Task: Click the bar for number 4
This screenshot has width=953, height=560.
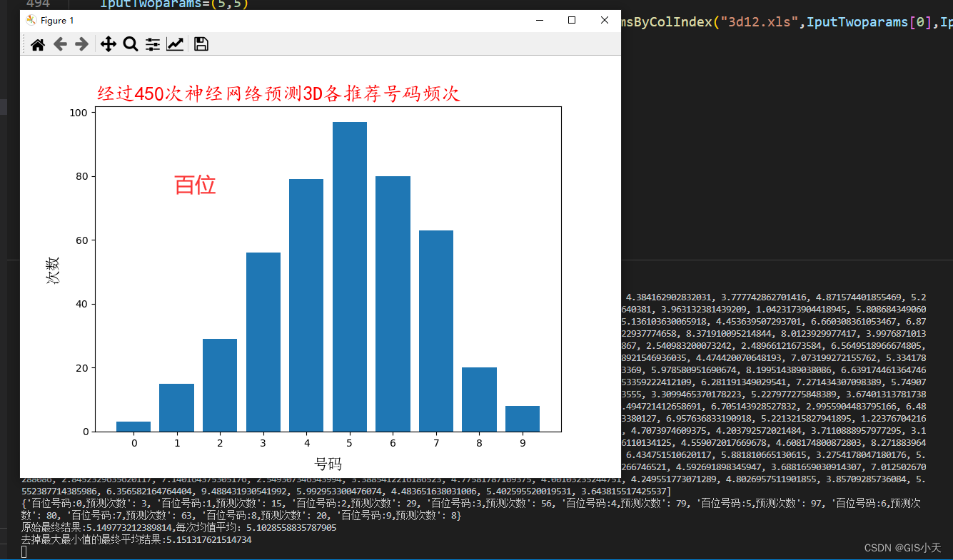Action: (306, 305)
